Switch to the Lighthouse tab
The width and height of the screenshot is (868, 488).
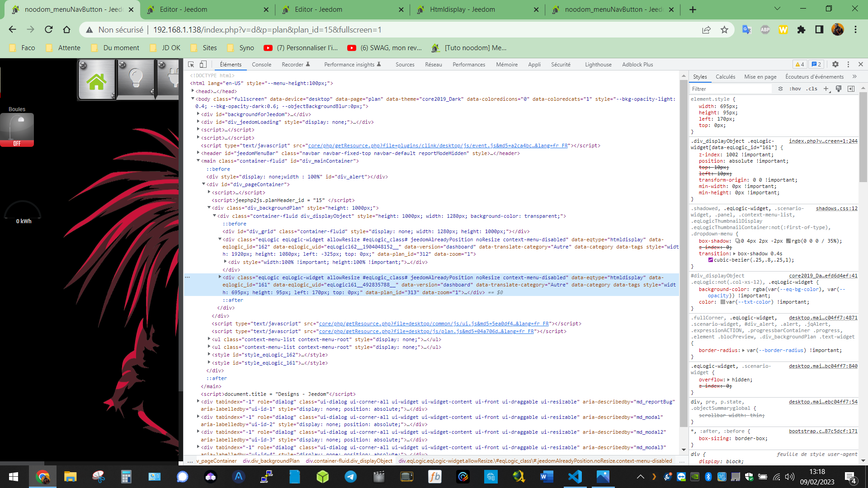click(x=598, y=65)
